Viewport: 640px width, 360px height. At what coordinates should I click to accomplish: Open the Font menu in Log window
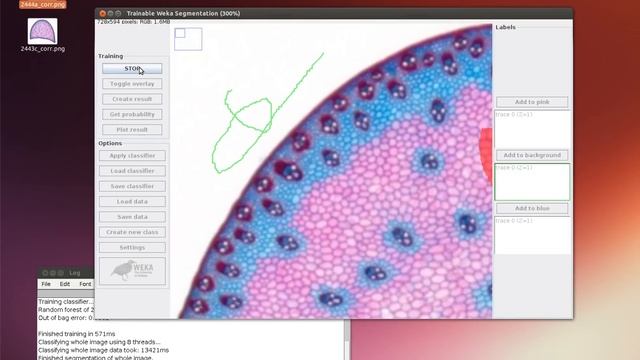[x=85, y=284]
